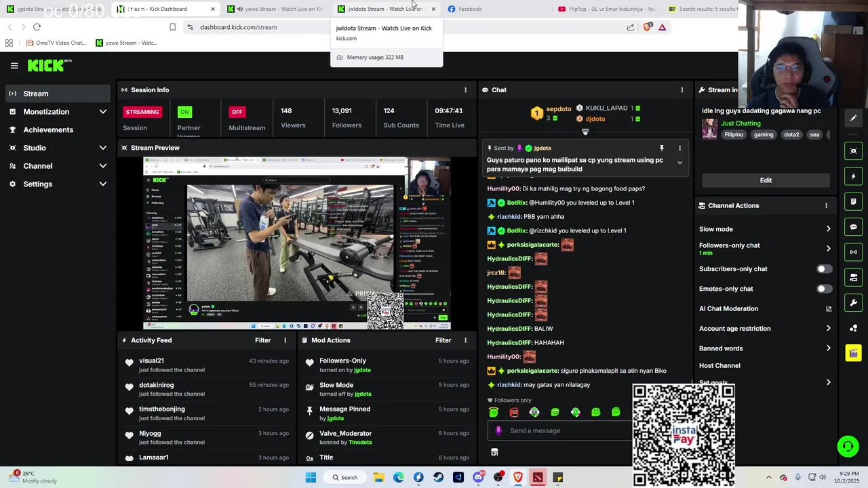Screen dimensions: 868x488
Task: Click three-dots cluster icon in right toolbar
Action: point(854,328)
